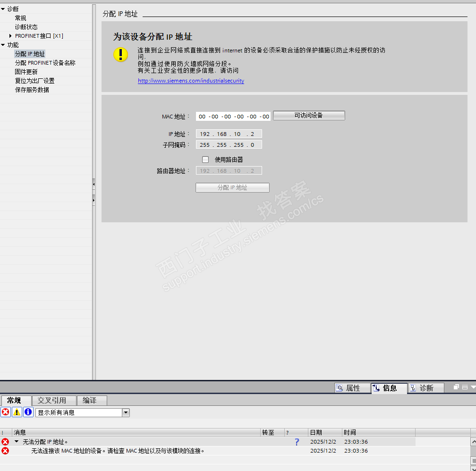Click the inspector window layout icon
The image size is (476, 471).
coord(465,387)
